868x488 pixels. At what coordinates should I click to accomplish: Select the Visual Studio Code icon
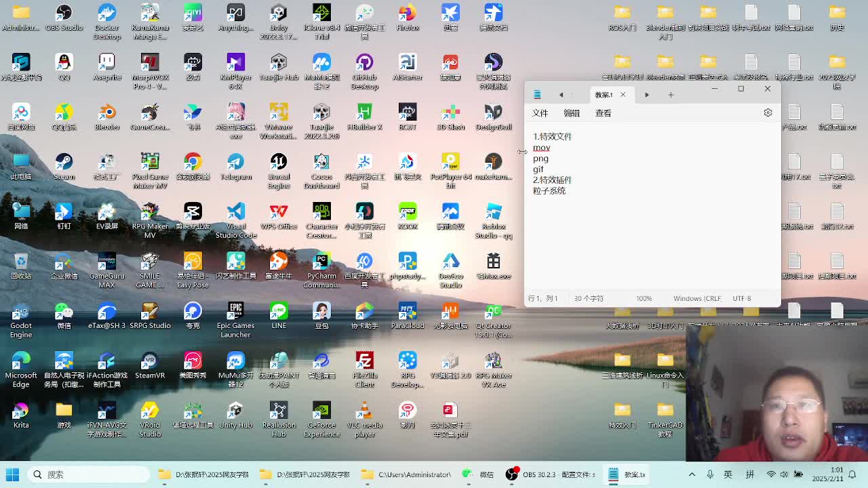236,221
